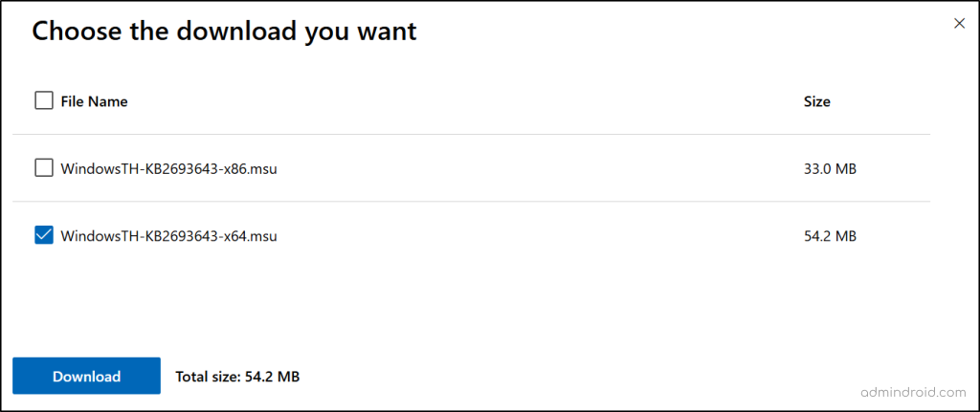Click the "Total size:" label
Screen dimensions: 980x412
click(x=211, y=377)
